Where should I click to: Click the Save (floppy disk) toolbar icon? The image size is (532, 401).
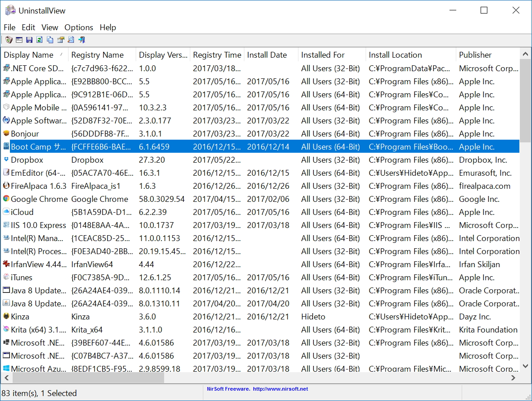tap(29, 40)
